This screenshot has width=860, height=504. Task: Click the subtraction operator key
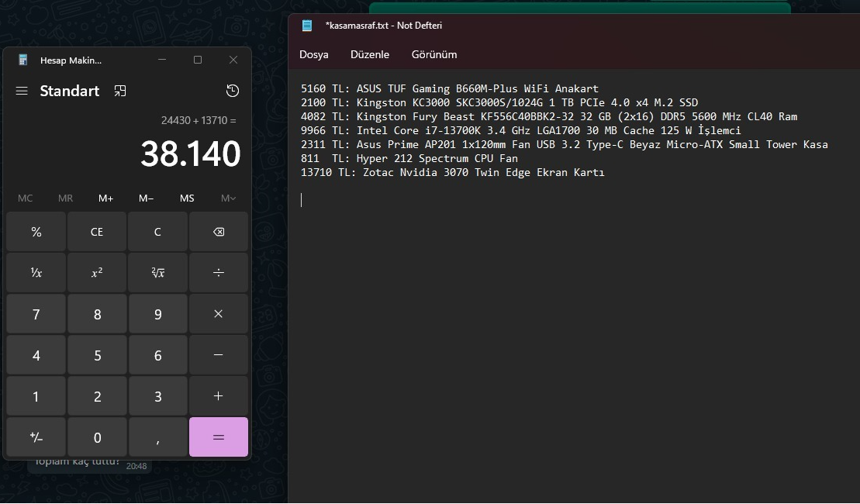(x=218, y=355)
